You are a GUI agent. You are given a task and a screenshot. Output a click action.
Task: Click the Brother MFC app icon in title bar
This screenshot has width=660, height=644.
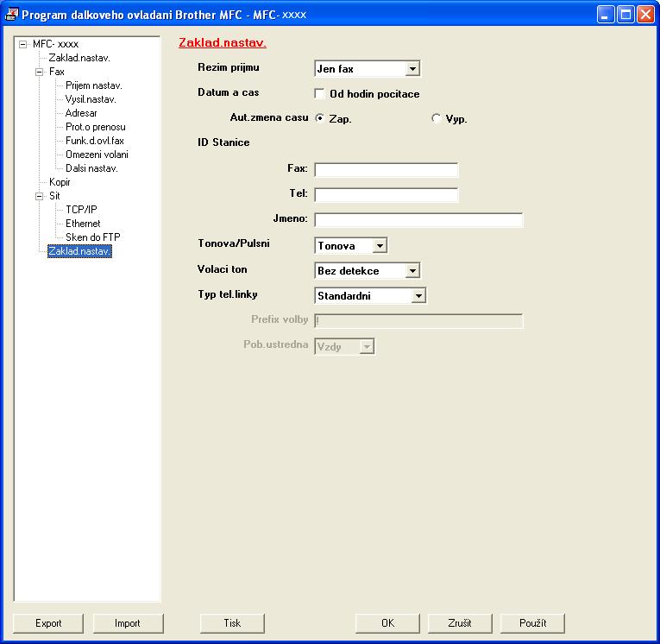click(x=11, y=14)
